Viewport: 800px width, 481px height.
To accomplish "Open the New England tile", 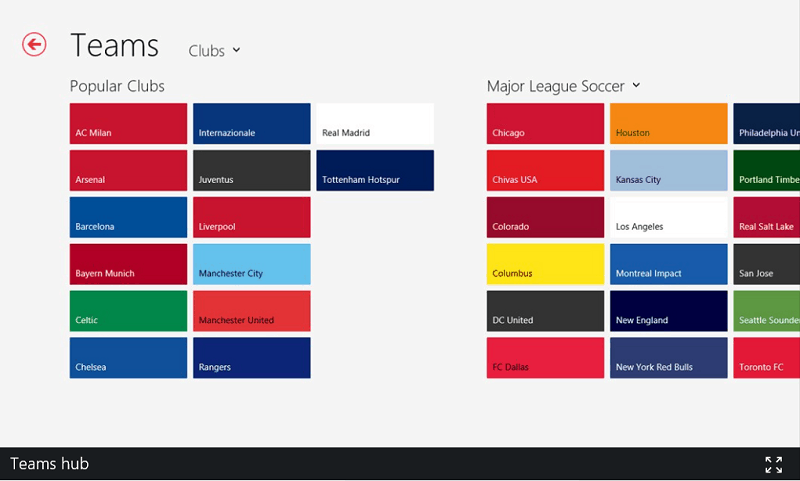I will tap(669, 311).
